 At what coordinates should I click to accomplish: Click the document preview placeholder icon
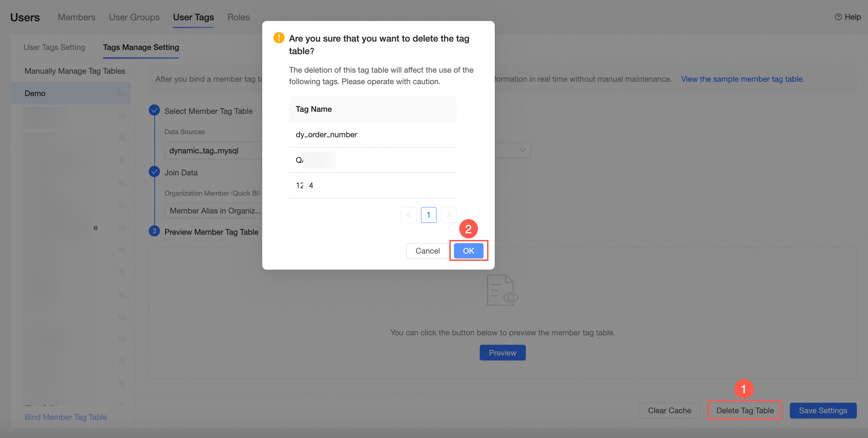tap(502, 290)
